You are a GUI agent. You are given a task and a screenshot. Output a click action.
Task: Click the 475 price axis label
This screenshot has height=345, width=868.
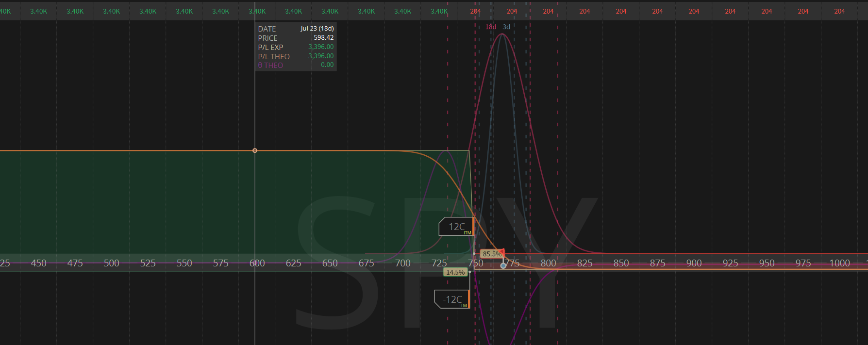(x=75, y=263)
